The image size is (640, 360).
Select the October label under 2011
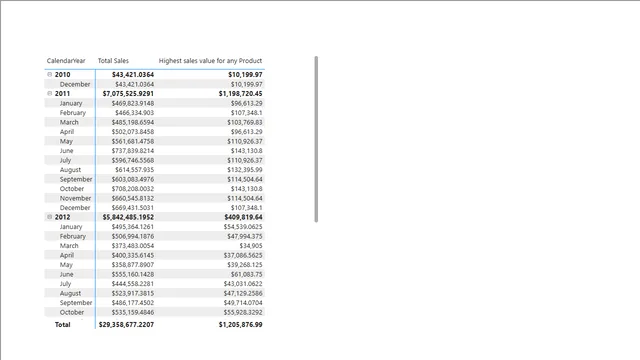(x=72, y=189)
